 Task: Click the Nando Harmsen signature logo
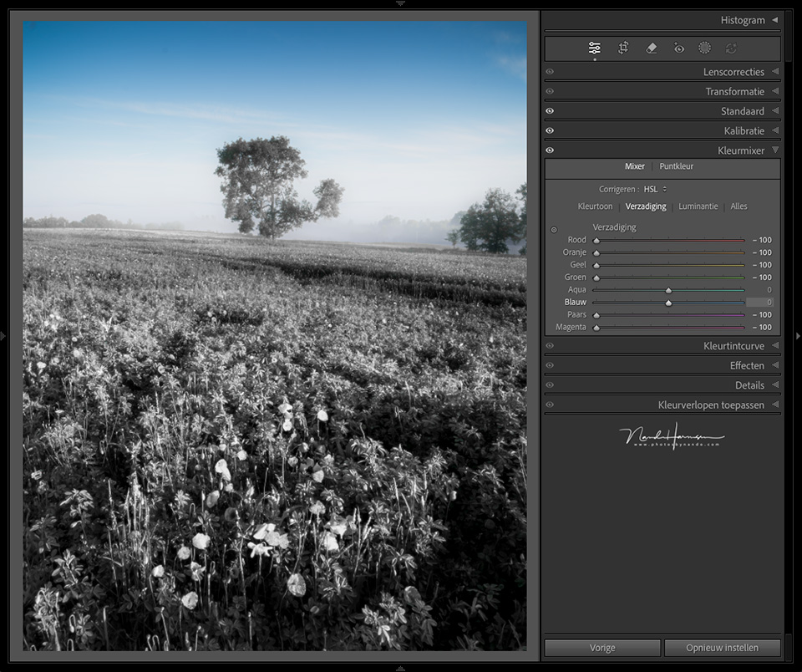(x=671, y=436)
